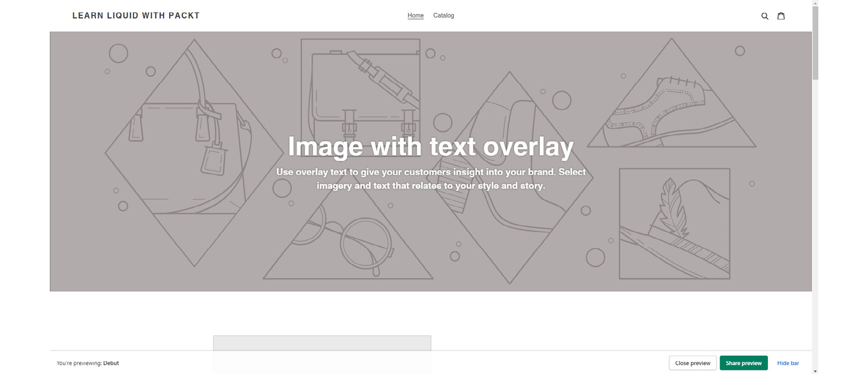The image size is (868, 374).
Task: Click the Learn Liquid With Packt store title
Action: tap(136, 16)
